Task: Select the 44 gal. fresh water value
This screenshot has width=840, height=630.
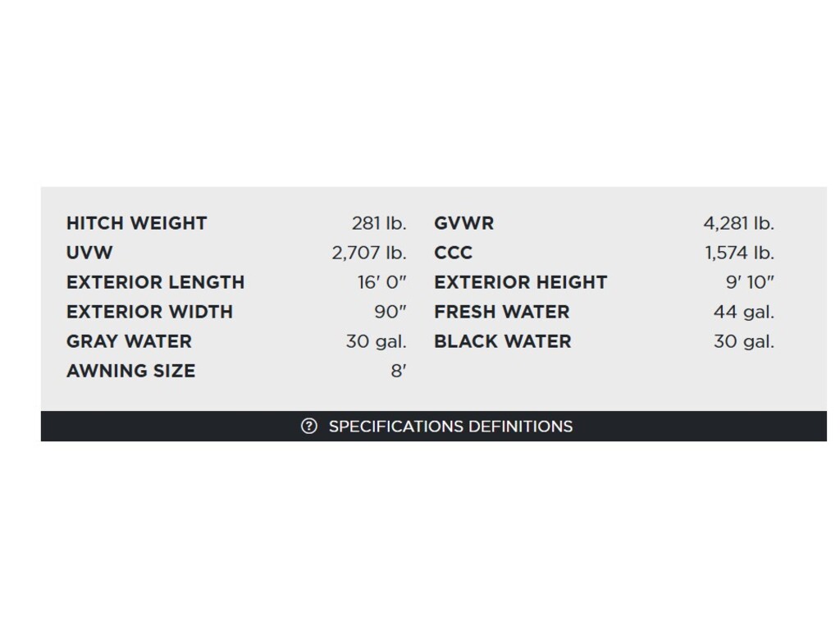Action: point(743,312)
